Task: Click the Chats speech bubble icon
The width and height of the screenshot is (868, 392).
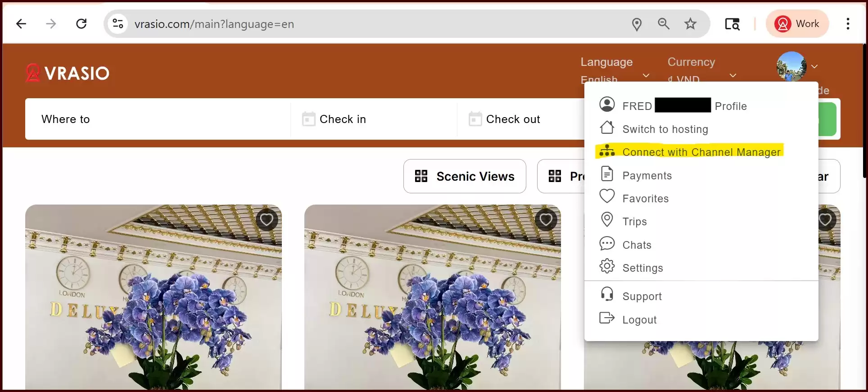Action: 607,243
